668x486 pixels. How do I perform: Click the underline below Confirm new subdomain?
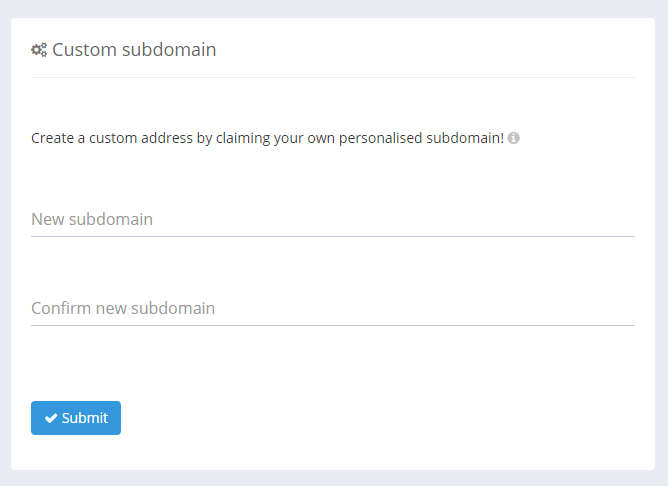pyautogui.click(x=332, y=325)
